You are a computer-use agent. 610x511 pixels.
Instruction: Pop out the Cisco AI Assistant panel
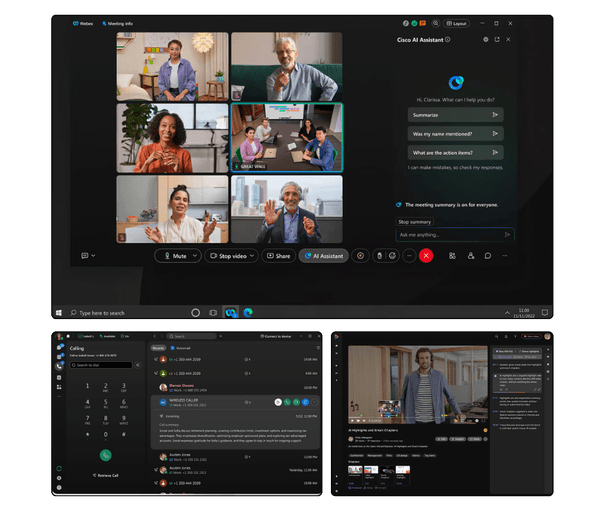(497, 39)
